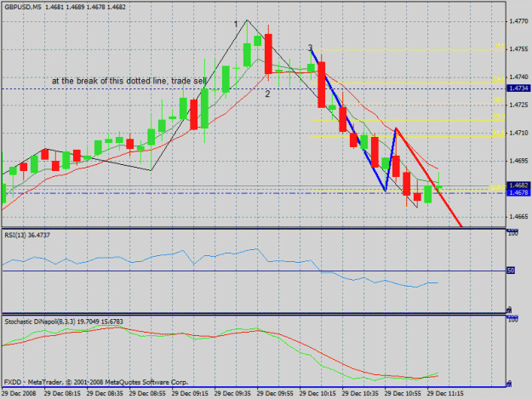This screenshot has height=399, width=532.
Task: Click the 29 Dec 10:55 time label
Action: coord(403,394)
